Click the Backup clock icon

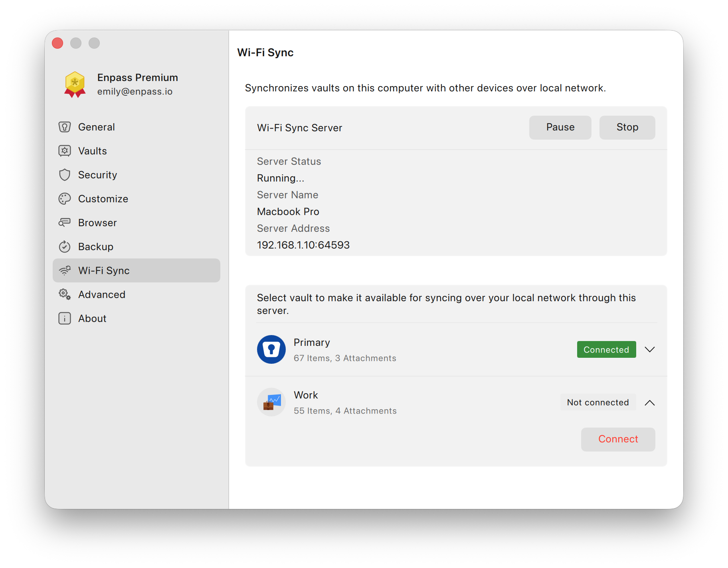65,247
